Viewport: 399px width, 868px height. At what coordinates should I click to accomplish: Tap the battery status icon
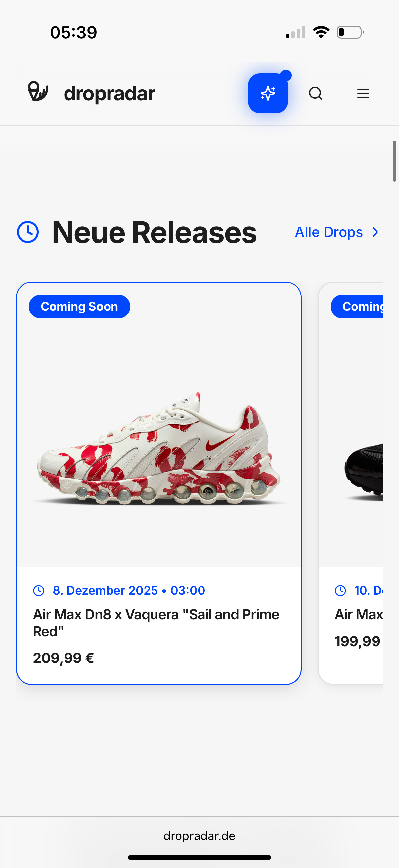click(x=350, y=32)
